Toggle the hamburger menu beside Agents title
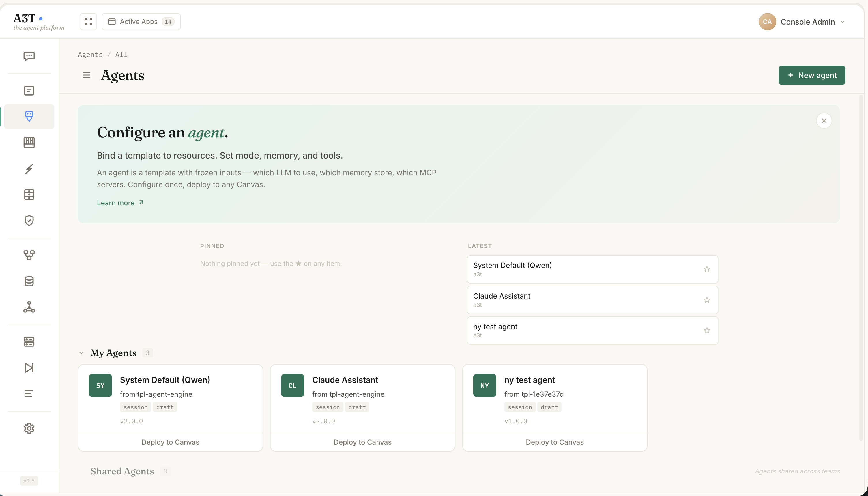This screenshot has height=496, width=868. [x=87, y=75]
